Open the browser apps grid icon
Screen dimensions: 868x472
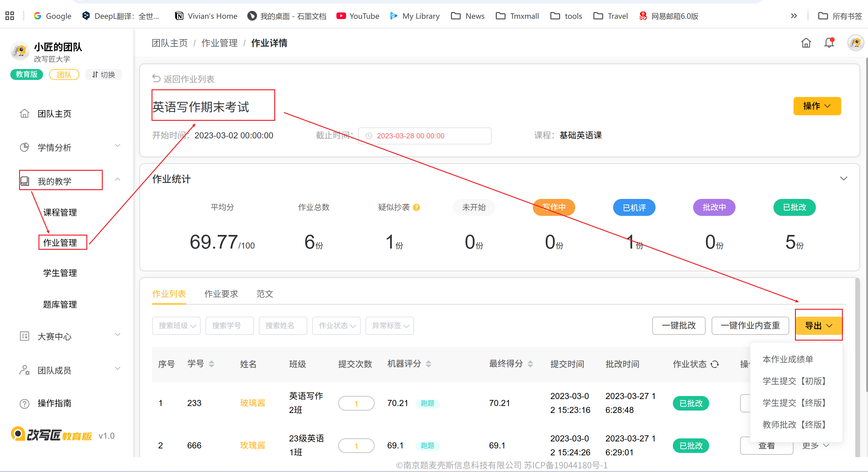point(10,16)
